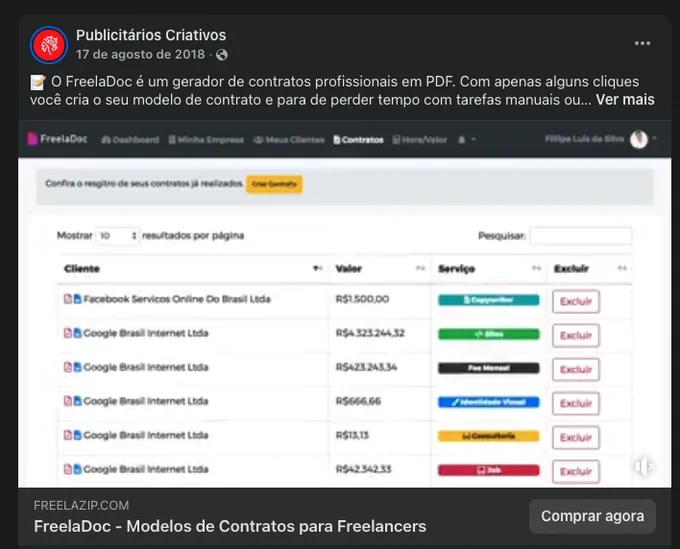
Task: Sort table by Excluir column arrow
Action: tap(622, 268)
